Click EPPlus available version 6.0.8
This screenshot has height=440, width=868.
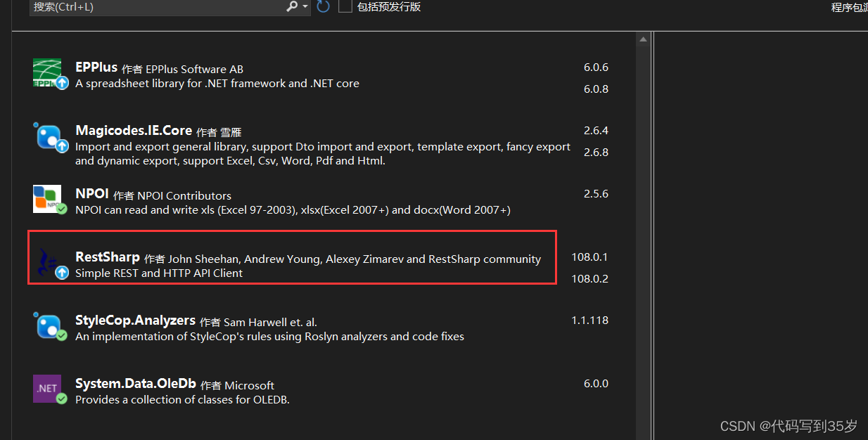(596, 89)
